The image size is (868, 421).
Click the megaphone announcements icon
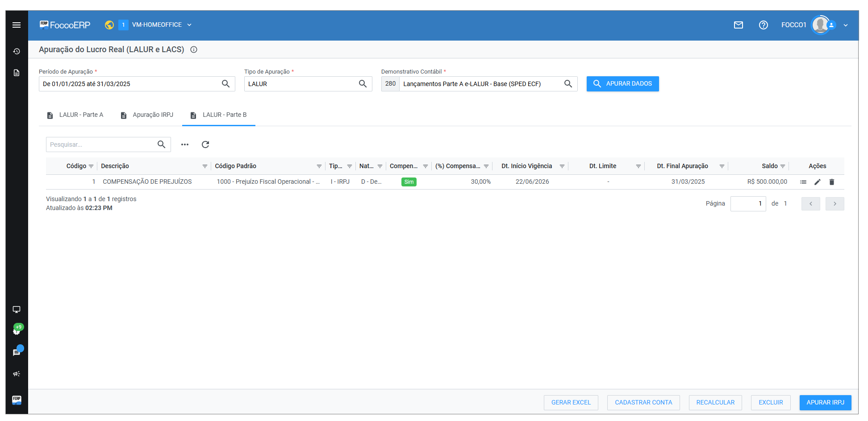[17, 374]
